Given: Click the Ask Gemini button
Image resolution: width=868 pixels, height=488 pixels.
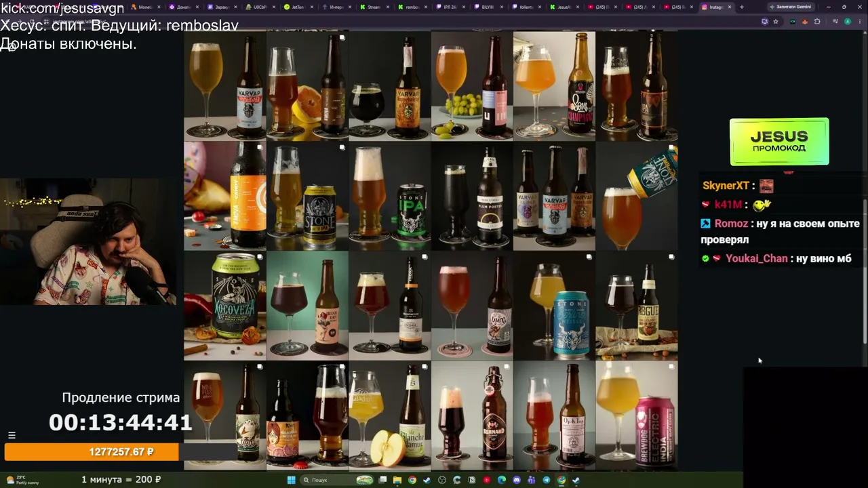Looking at the screenshot, I should [790, 7].
